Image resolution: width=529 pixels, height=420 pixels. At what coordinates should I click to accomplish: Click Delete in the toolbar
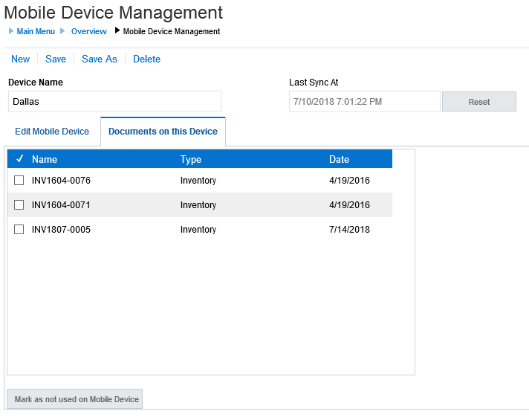146,59
